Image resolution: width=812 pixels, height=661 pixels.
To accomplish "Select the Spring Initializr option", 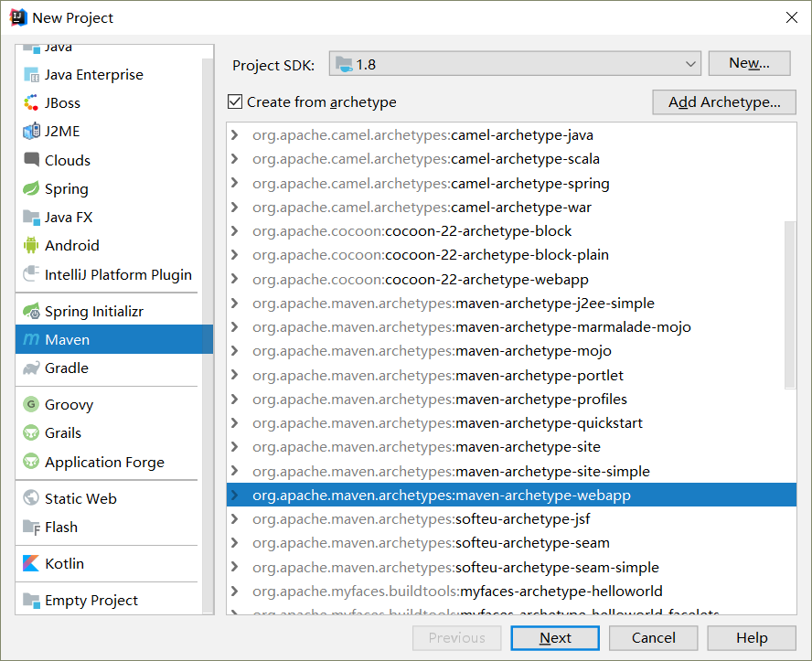I will pos(96,310).
